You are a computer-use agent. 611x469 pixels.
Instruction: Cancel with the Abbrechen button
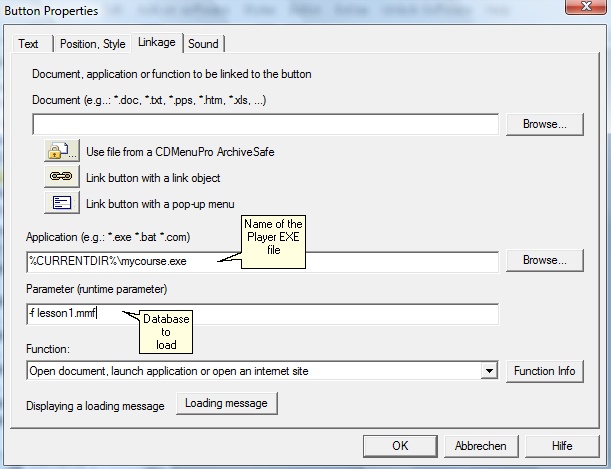click(479, 446)
